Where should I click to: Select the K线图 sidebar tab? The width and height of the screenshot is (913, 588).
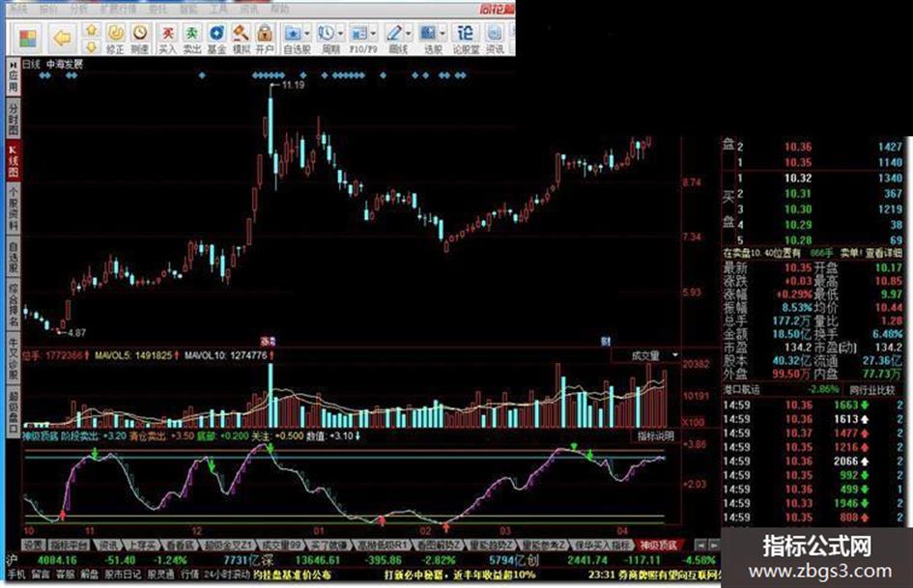click(x=13, y=160)
